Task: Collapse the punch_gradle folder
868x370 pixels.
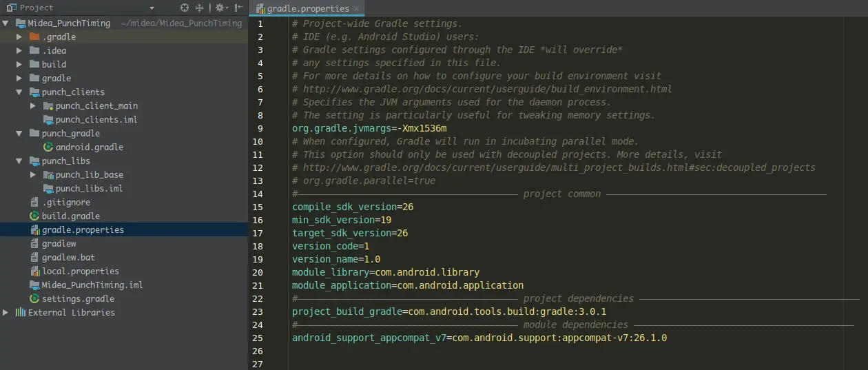Action: 19,133
